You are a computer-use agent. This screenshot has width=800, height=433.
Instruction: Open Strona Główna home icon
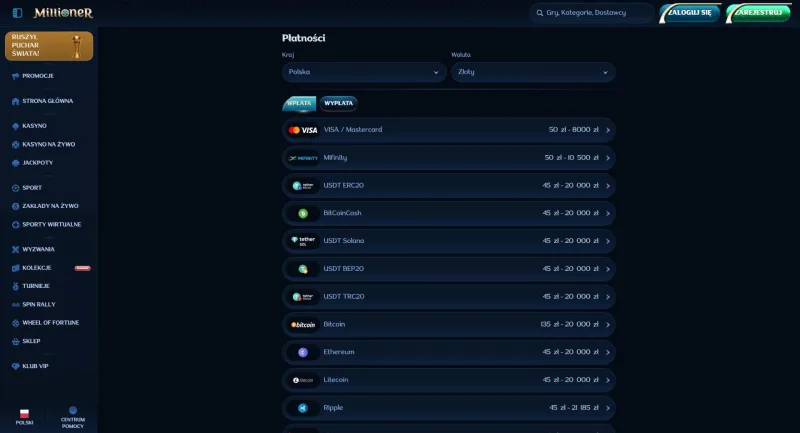[15, 101]
